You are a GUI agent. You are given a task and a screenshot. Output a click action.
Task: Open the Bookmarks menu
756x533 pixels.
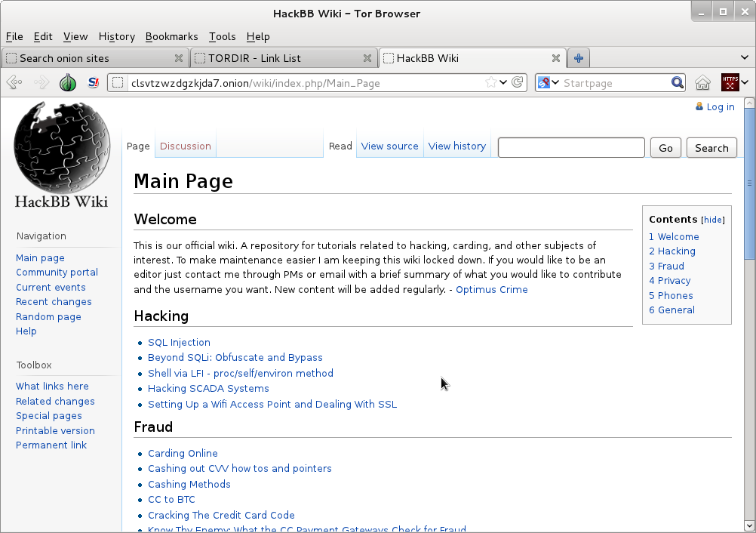(171, 36)
